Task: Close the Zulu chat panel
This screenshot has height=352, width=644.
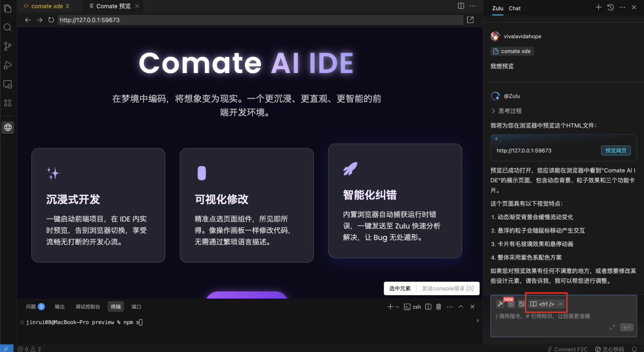Action: (x=634, y=7)
